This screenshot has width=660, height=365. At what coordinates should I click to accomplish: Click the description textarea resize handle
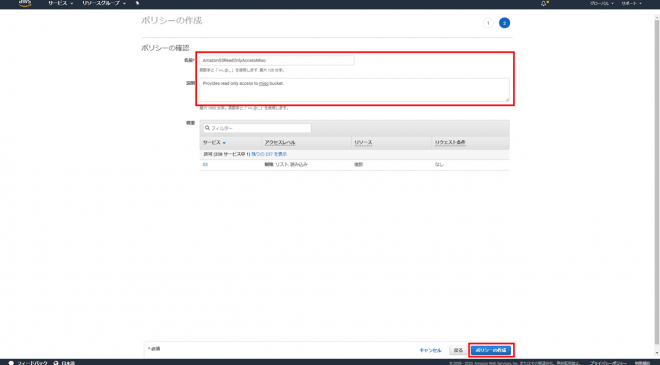pyautogui.click(x=507, y=99)
